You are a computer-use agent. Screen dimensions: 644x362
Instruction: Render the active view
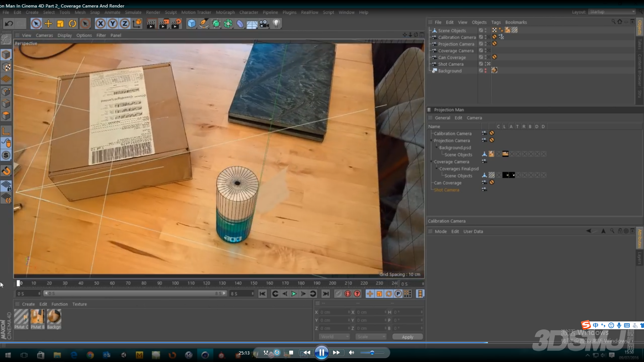(151, 23)
